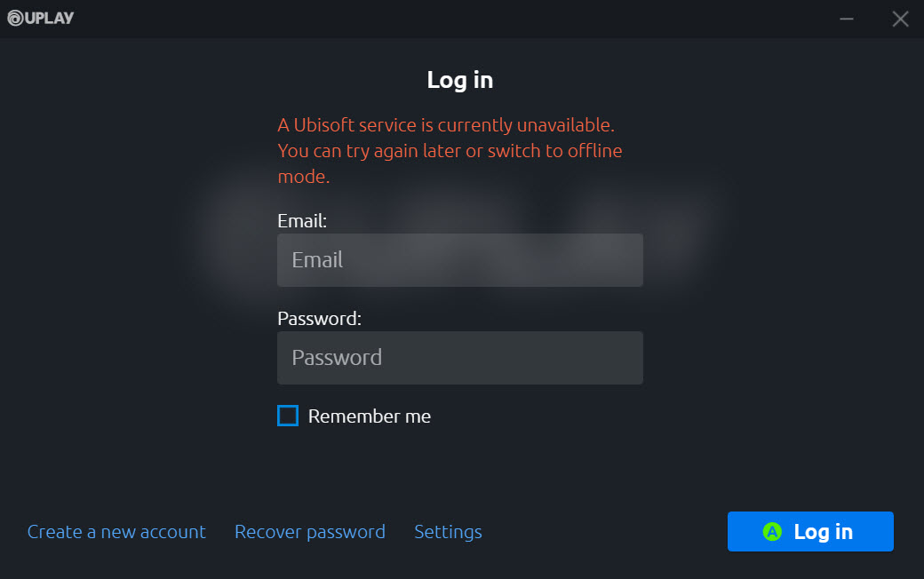This screenshot has height=579, width=924.
Task: Focus the Password input field
Action: click(459, 358)
